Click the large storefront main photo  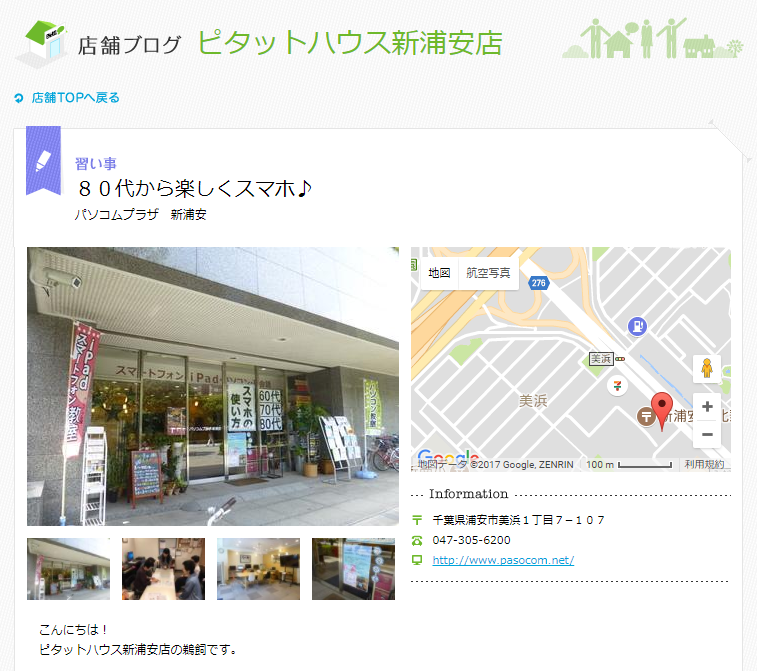pyautogui.click(x=213, y=386)
